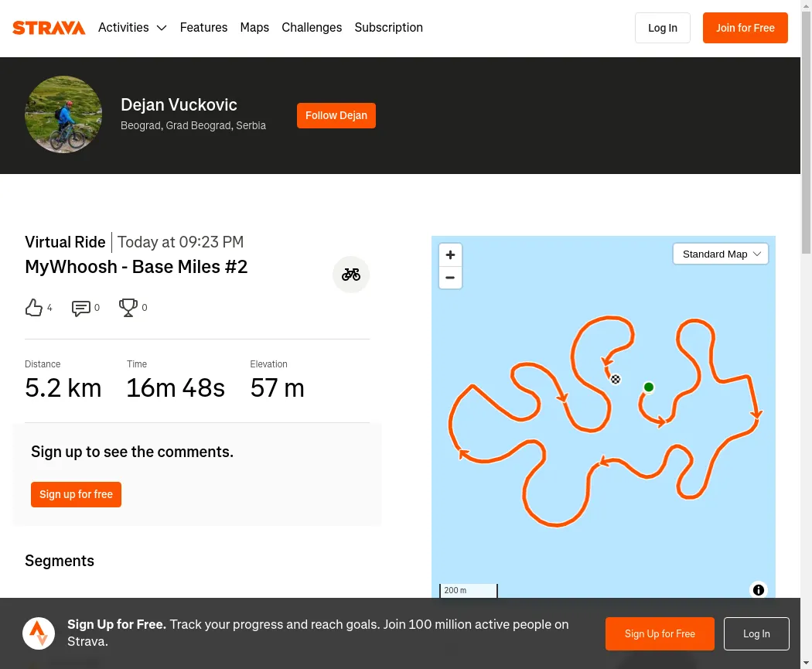Click Sign Up for Free in bottom banner

point(660,633)
